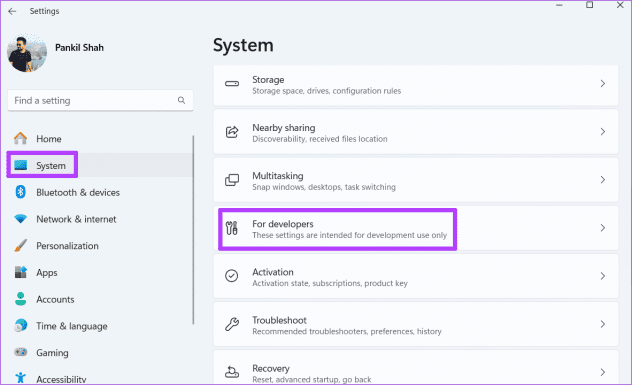The height and width of the screenshot is (385, 632).
Task: Click the Apps icon in sidebar
Action: pyautogui.click(x=20, y=272)
